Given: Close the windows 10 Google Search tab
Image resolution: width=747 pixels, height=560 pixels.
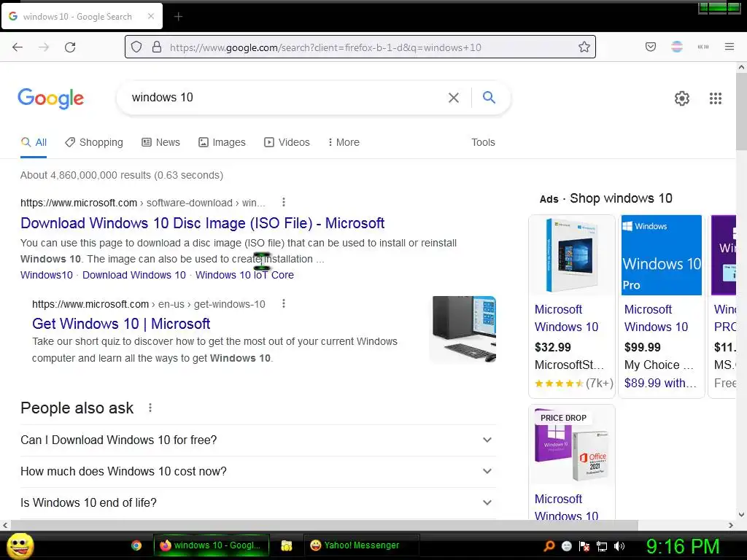Looking at the screenshot, I should tap(151, 16).
